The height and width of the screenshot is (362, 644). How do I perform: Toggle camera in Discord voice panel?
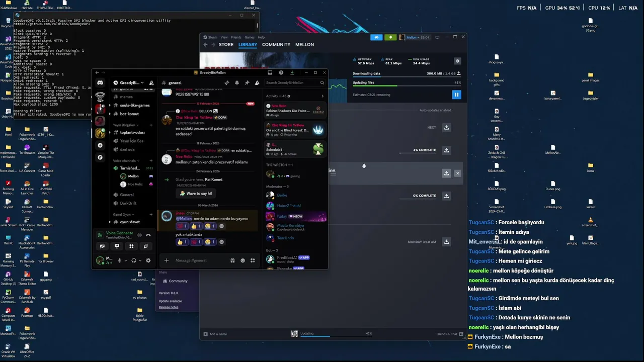click(102, 246)
